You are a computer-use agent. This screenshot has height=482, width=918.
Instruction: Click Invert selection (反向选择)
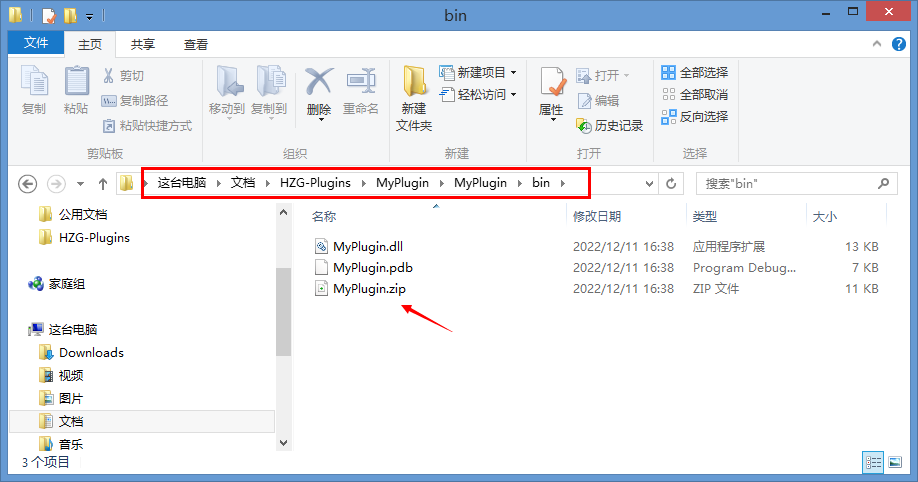click(695, 117)
